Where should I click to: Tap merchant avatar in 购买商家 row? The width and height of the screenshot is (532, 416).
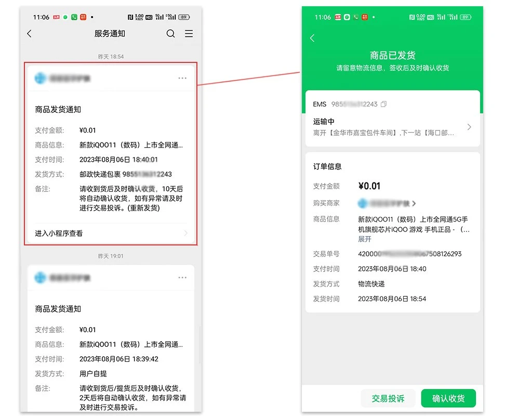point(363,203)
